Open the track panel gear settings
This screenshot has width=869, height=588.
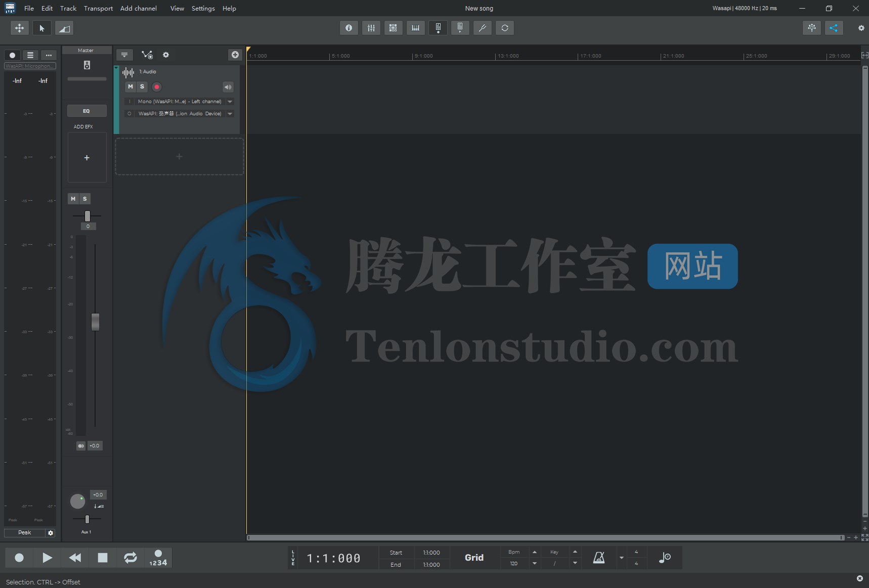pyautogui.click(x=166, y=55)
